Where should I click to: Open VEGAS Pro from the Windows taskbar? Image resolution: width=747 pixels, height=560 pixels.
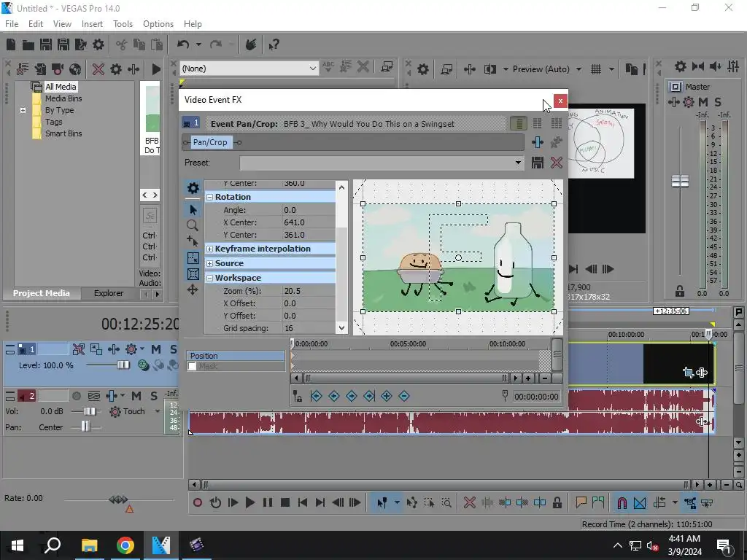[161, 545]
